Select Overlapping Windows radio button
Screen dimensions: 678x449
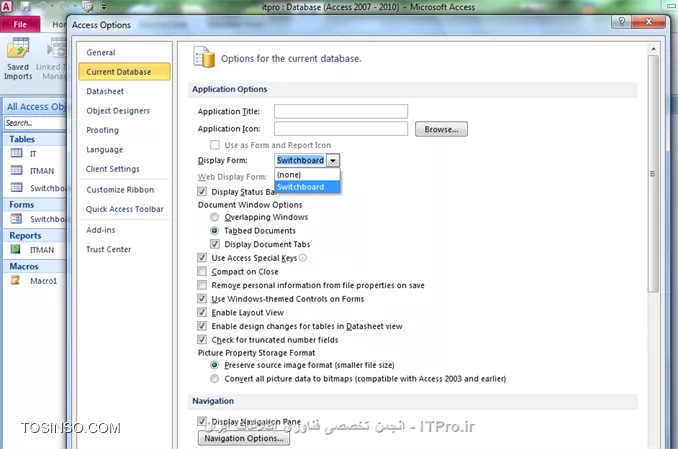(x=214, y=217)
